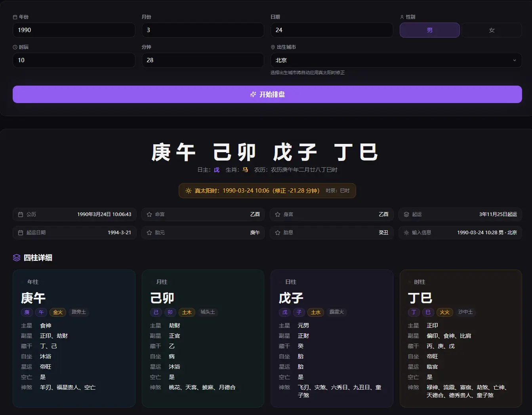The width and height of the screenshot is (532, 415).
Task: Click the 卯 tag in 月柱 card
Action: point(170,312)
